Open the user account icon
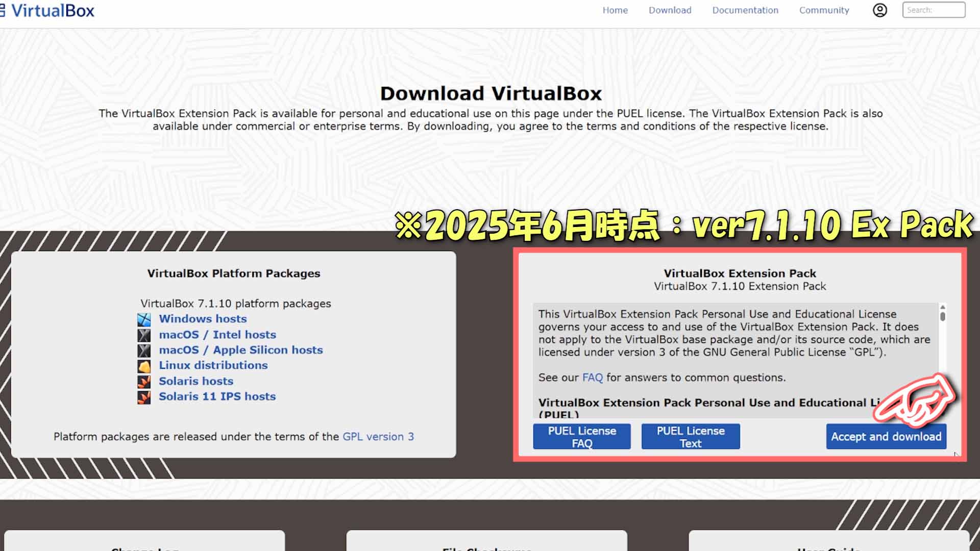Image resolution: width=980 pixels, height=551 pixels. point(880,10)
